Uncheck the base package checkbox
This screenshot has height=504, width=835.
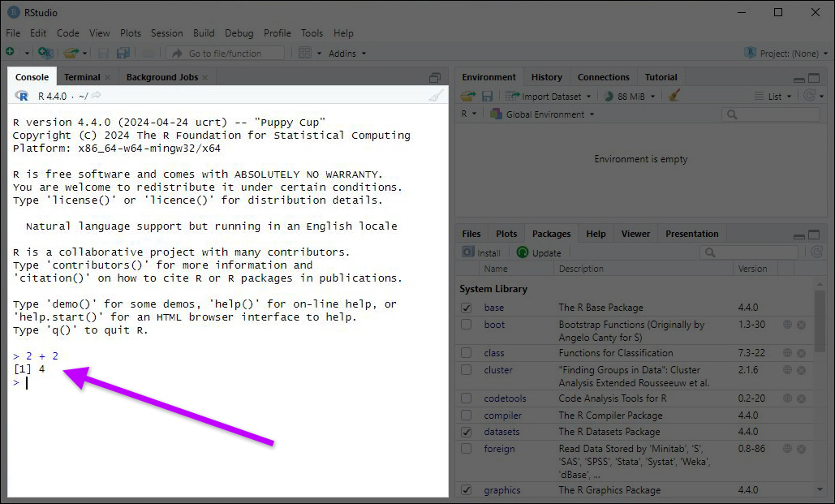467,308
